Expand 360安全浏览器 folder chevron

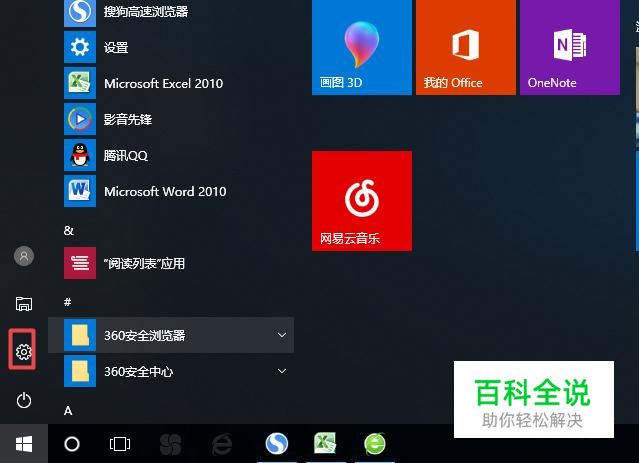(x=282, y=335)
